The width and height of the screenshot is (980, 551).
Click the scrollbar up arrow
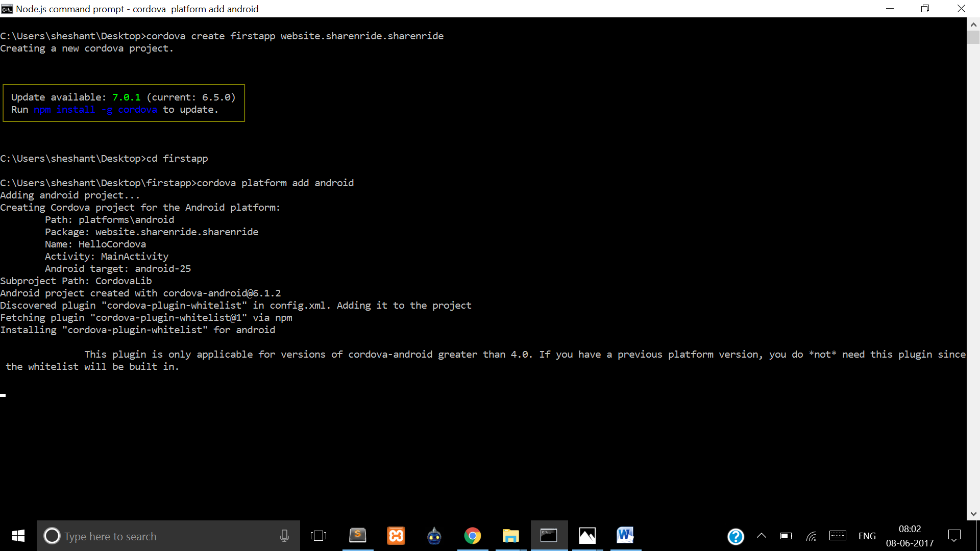[973, 24]
